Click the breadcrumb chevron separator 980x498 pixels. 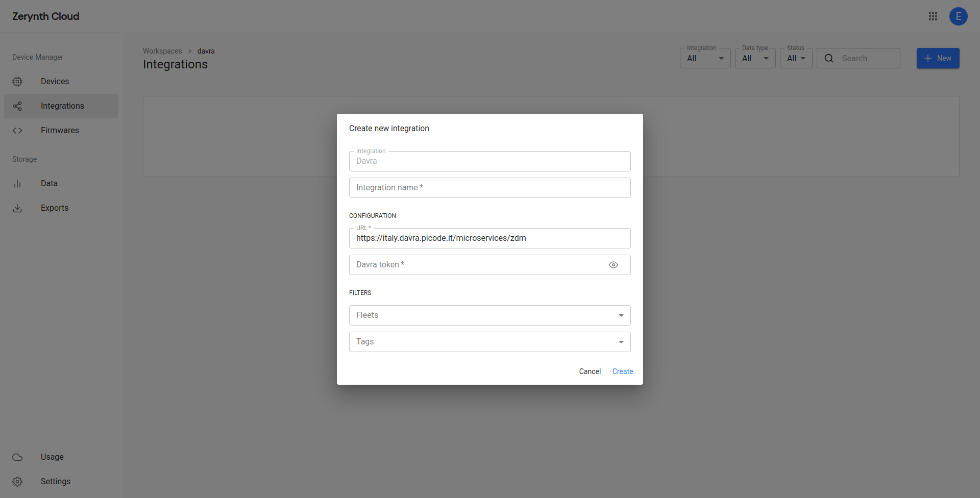(x=190, y=51)
